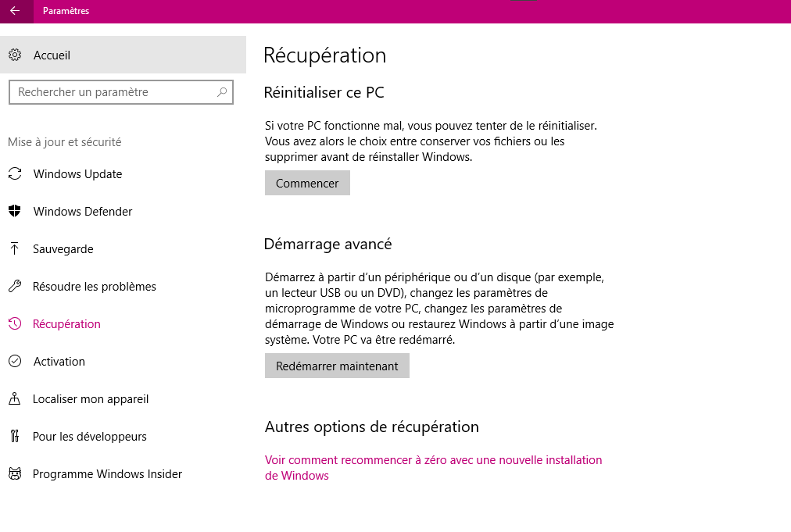Click the Sauvegarde upload arrow icon

[x=15, y=248]
